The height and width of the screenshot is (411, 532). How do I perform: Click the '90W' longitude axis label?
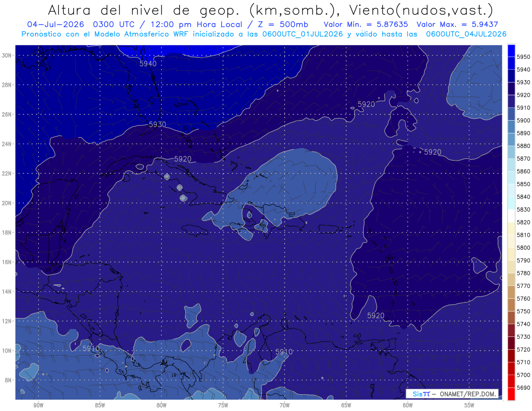click(x=38, y=405)
